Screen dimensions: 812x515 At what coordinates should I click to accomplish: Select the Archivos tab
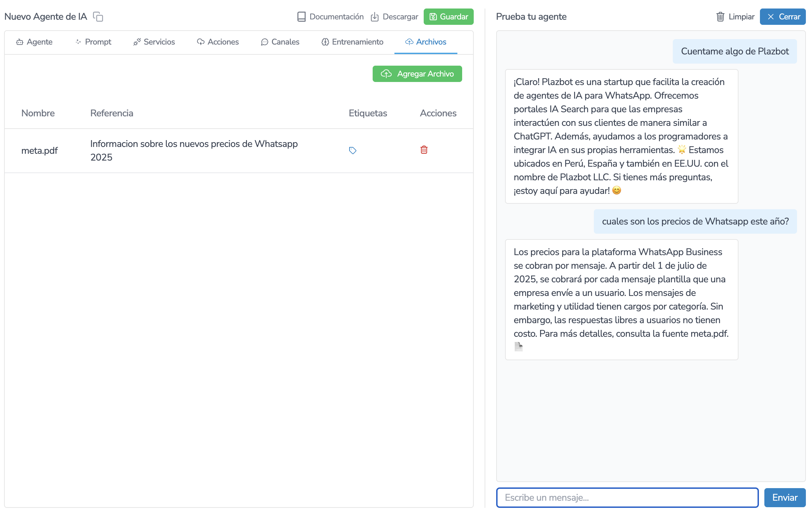click(426, 42)
